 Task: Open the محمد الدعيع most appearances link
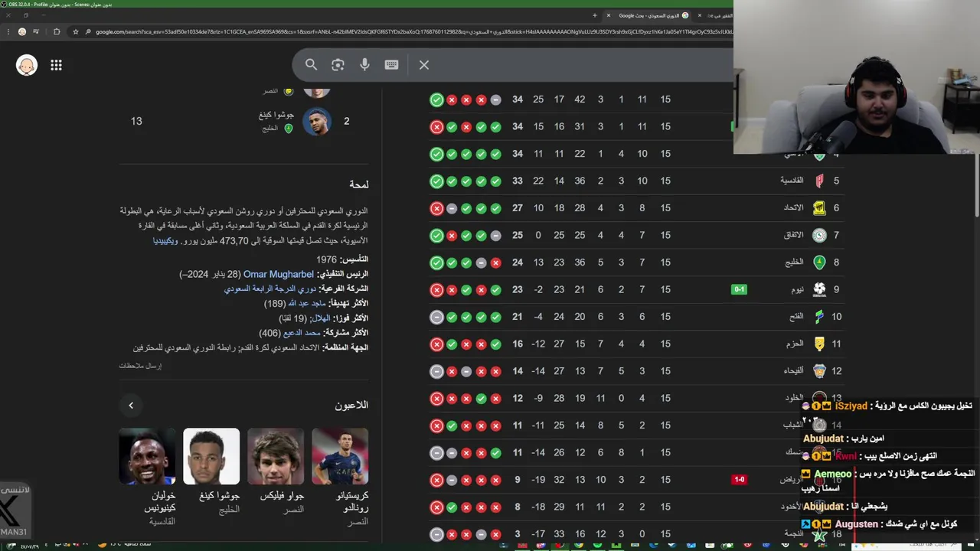302,333
